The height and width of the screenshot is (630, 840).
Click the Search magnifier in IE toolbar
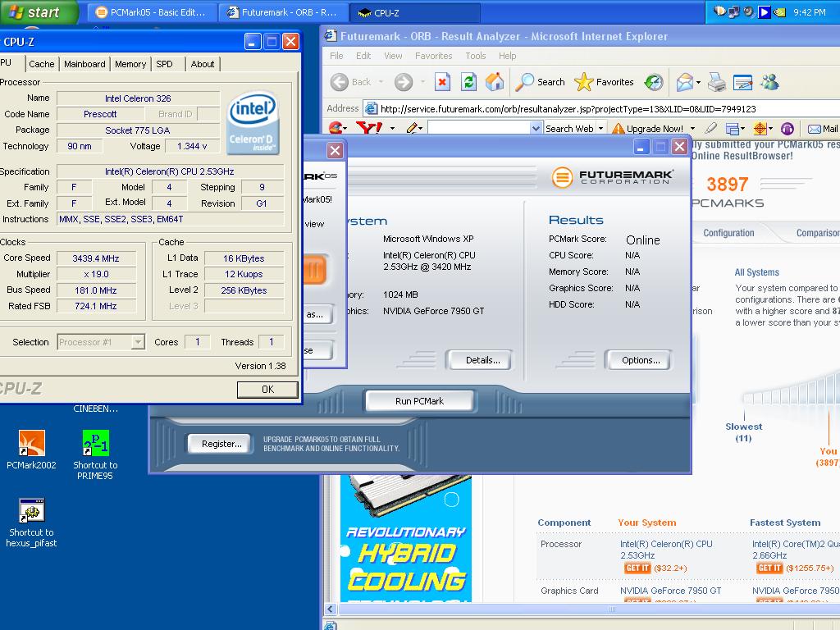[524, 82]
